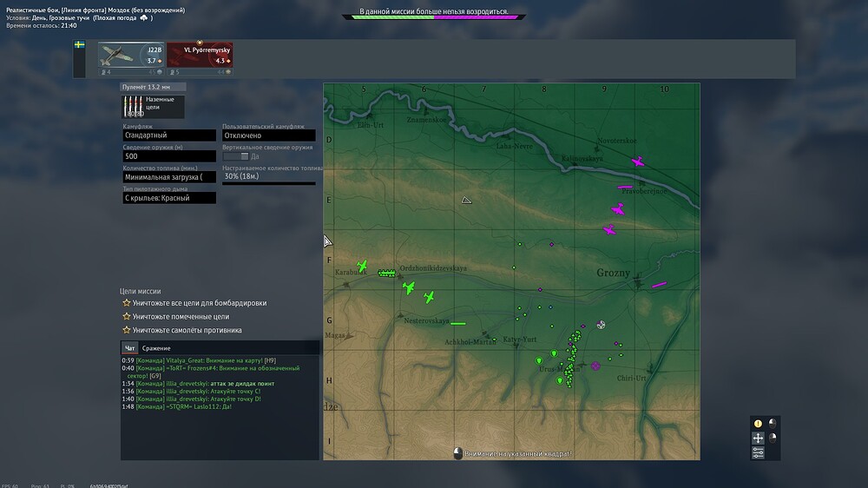Viewport: 868px width, 488px height.
Task: Click the Наземные цели ammo belt selector
Action: click(x=153, y=106)
